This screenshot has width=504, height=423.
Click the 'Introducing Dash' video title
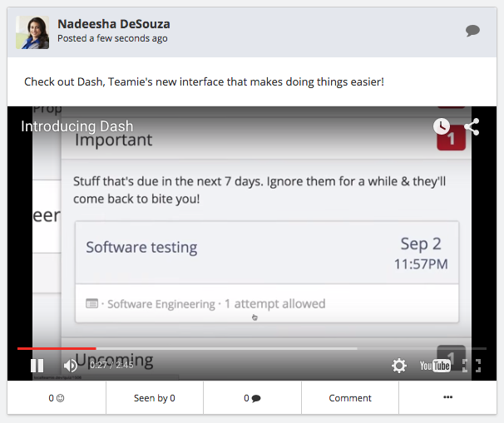coord(77,126)
